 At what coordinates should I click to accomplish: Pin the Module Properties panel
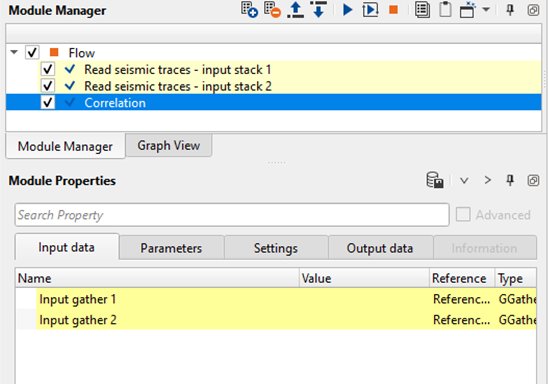[510, 180]
